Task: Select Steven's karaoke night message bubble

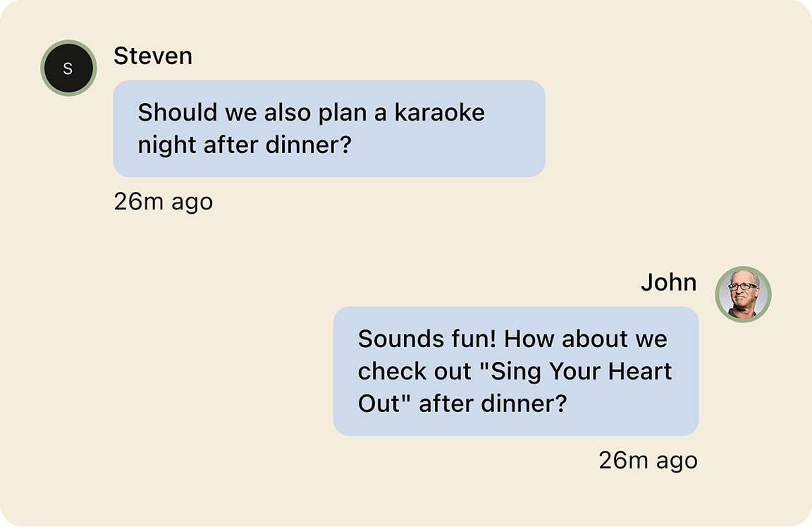Action: coord(329,128)
